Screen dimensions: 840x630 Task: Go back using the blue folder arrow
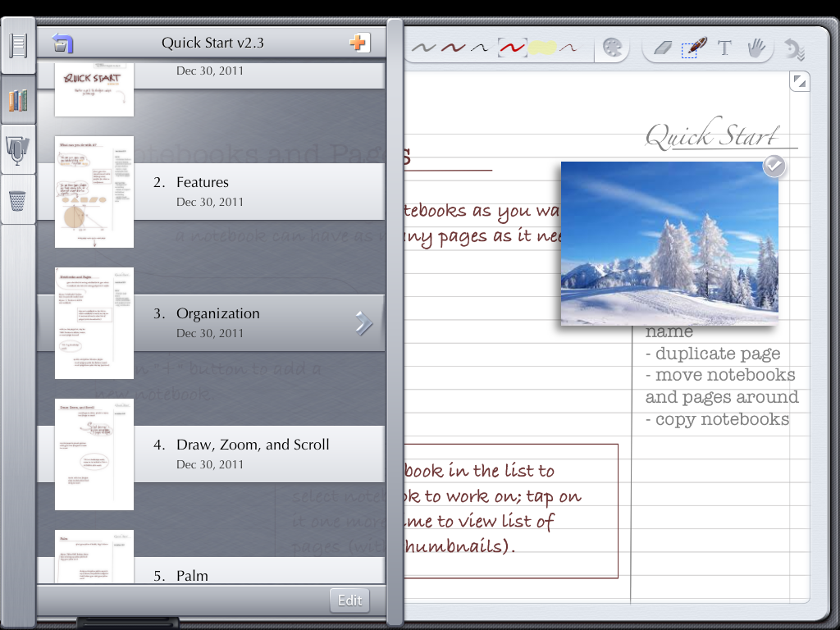tap(62, 43)
